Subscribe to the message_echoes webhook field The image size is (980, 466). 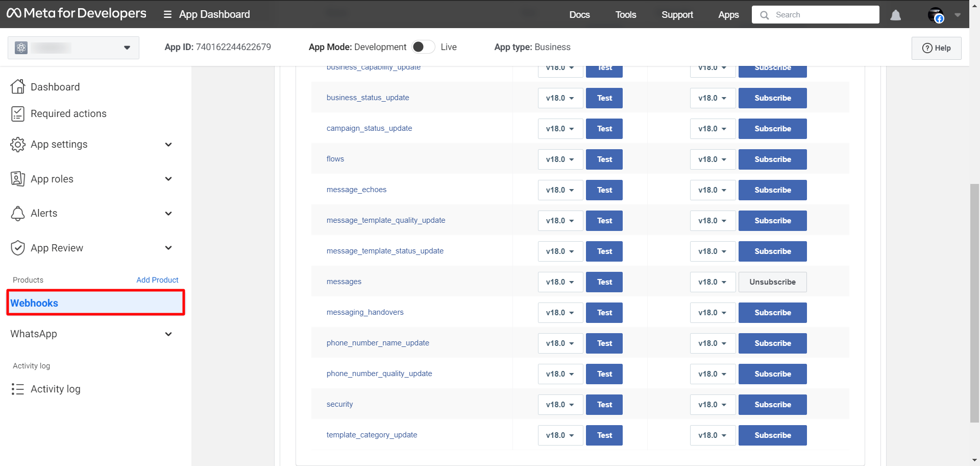pyautogui.click(x=772, y=190)
